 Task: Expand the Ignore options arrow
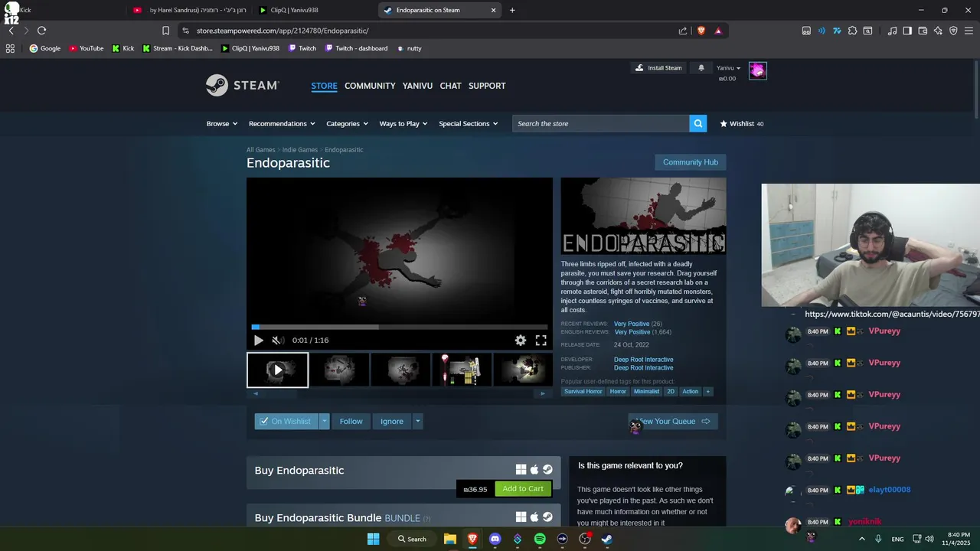click(417, 421)
